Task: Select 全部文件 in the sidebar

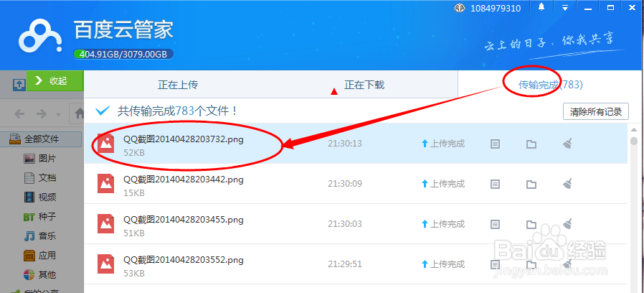Action: pyautogui.click(x=41, y=139)
